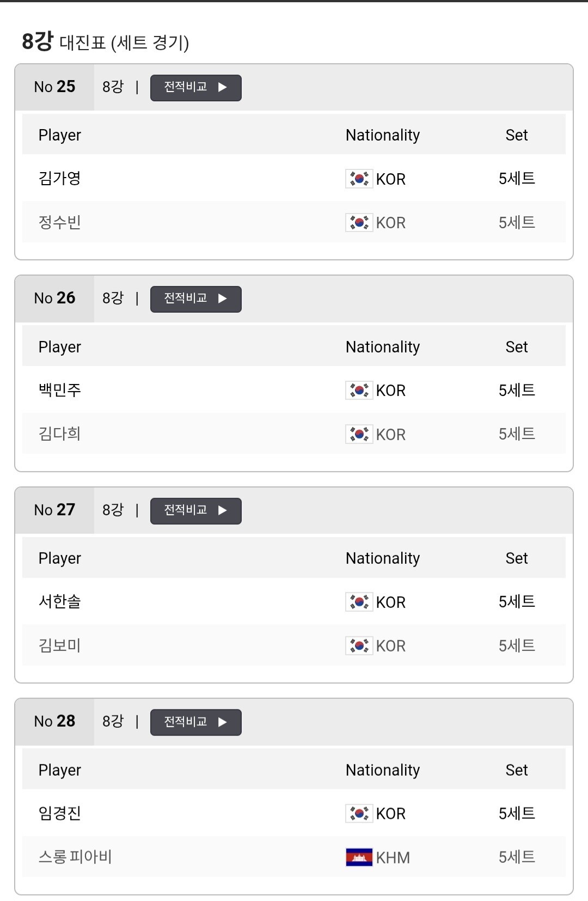The width and height of the screenshot is (588, 901).
Task: Select player 백민주
Action: point(60,390)
